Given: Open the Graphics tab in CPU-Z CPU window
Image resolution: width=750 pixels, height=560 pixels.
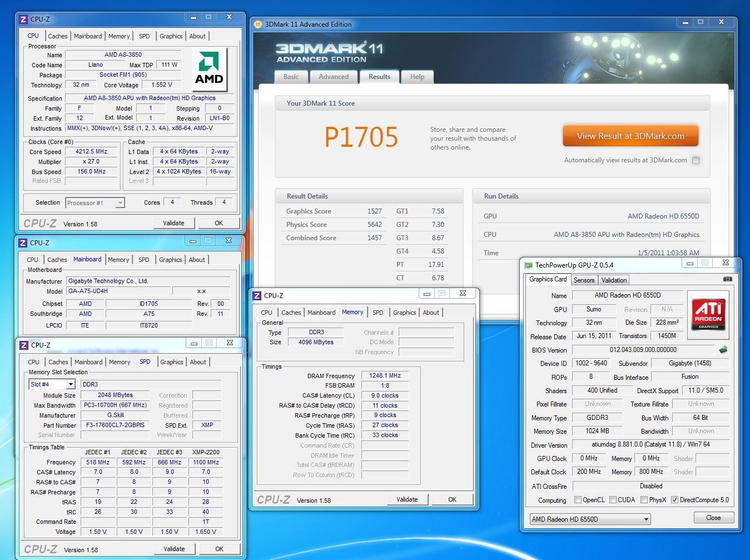Looking at the screenshot, I should (171, 36).
